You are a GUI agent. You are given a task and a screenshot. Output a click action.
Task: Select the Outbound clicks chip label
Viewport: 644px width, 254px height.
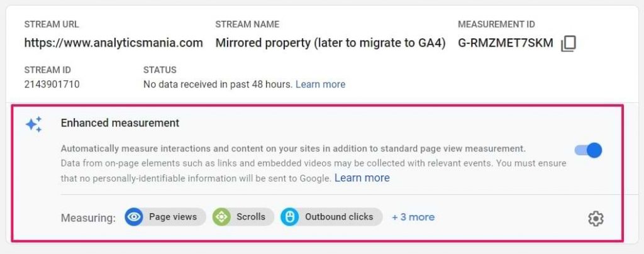pyautogui.click(x=339, y=217)
